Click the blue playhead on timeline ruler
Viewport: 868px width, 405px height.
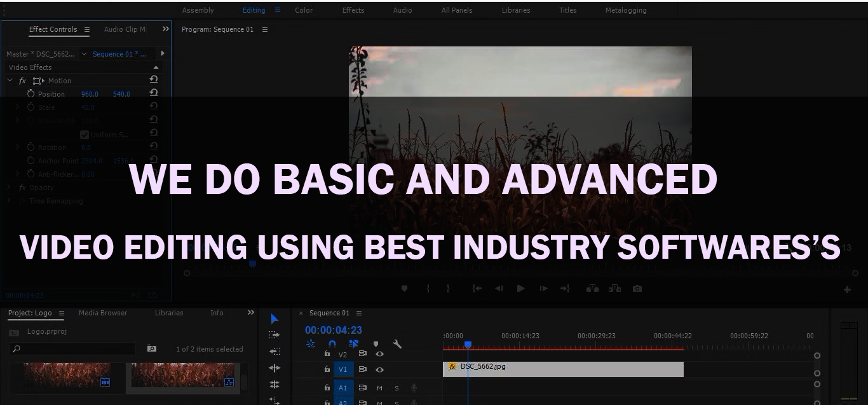tap(468, 345)
